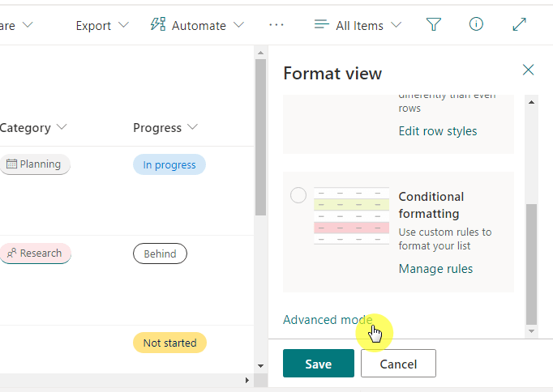Image resolution: width=553 pixels, height=392 pixels.
Task: Click the conditional formatting preview thumbnail
Action: [x=351, y=215]
